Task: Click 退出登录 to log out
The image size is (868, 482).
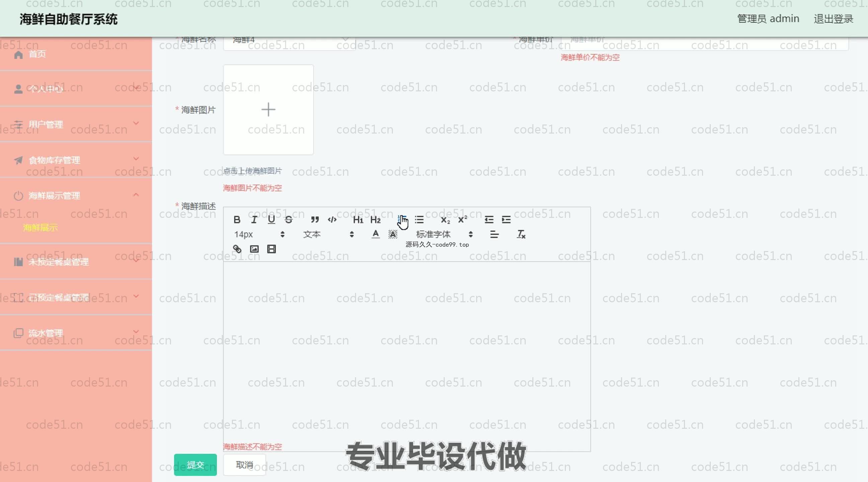Action: [833, 19]
